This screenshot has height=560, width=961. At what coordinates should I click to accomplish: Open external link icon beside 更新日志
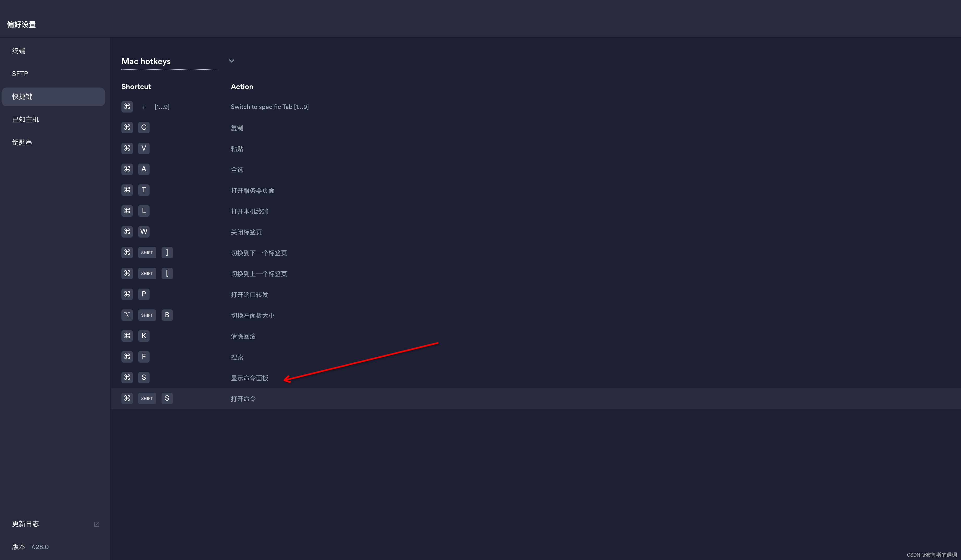click(96, 524)
